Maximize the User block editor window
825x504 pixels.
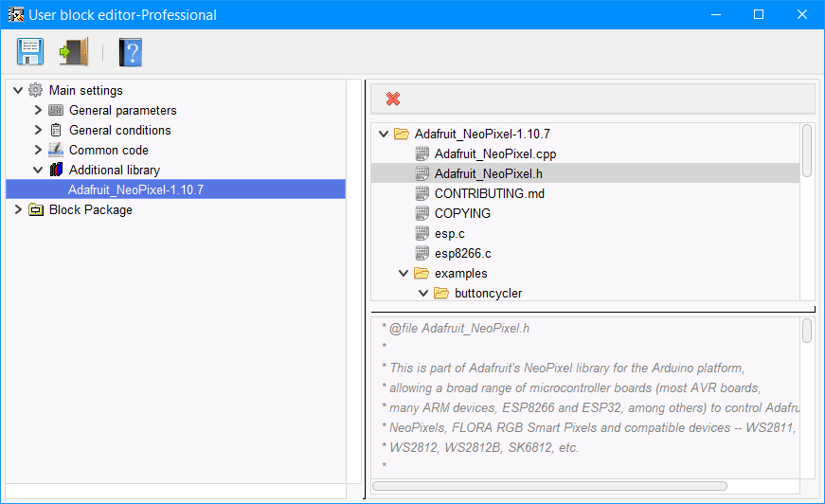click(x=758, y=14)
